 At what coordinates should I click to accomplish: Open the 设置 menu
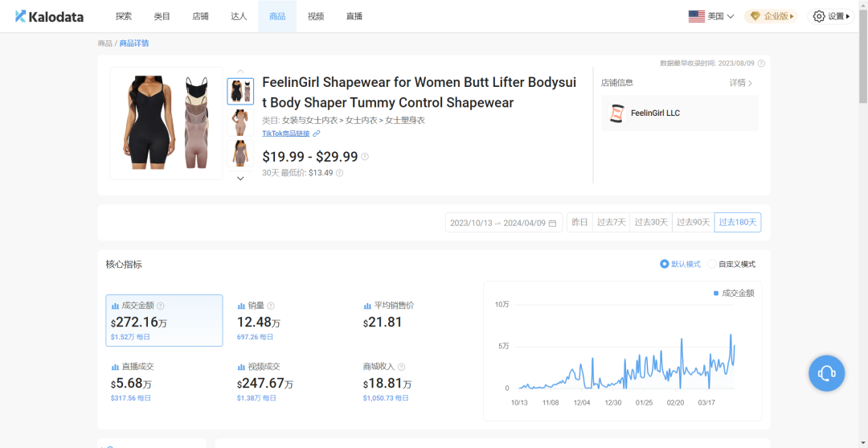[830, 17]
